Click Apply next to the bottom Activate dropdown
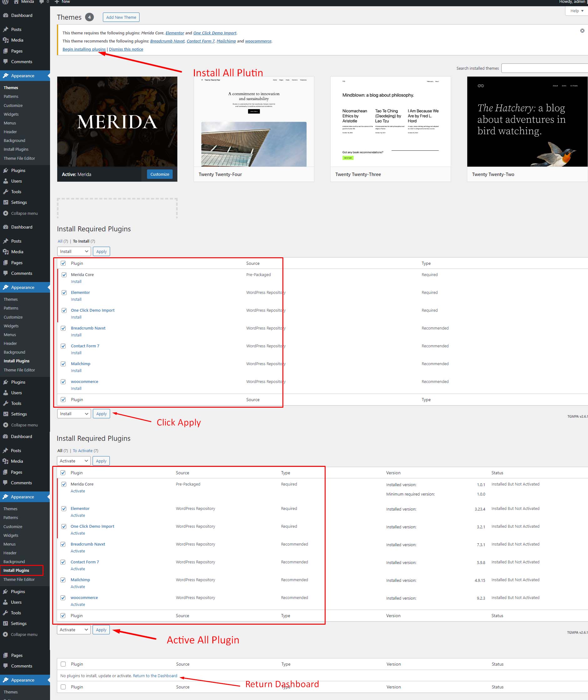 point(101,630)
